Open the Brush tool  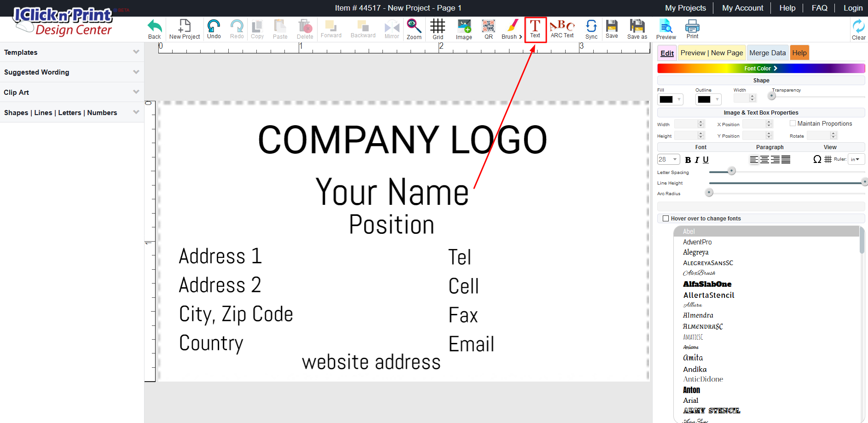509,29
